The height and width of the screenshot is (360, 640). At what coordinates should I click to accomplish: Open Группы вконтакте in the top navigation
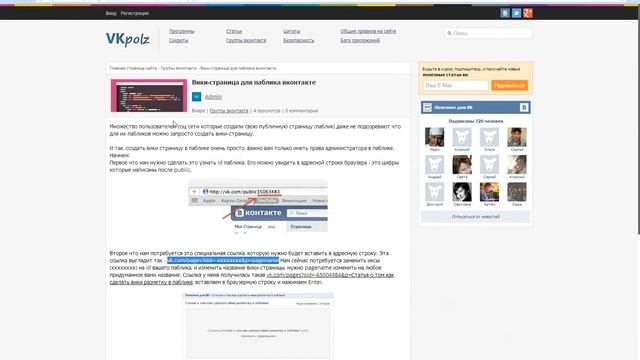246,40
